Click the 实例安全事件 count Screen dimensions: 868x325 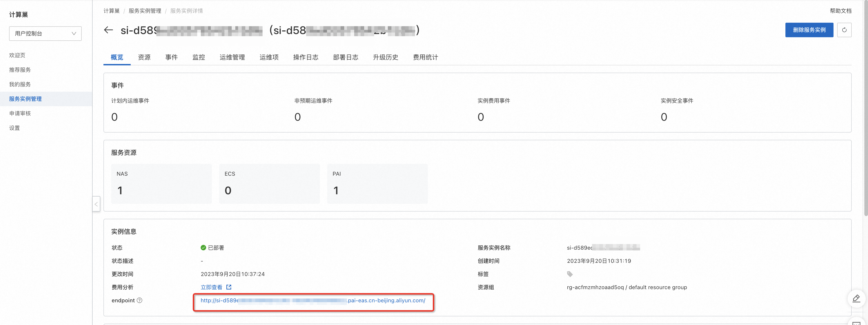click(664, 117)
